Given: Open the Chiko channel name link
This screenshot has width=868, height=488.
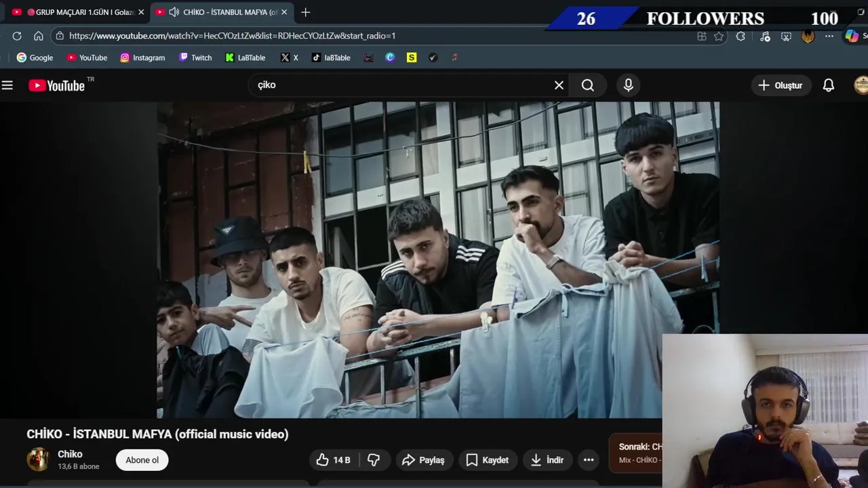Looking at the screenshot, I should [x=70, y=454].
